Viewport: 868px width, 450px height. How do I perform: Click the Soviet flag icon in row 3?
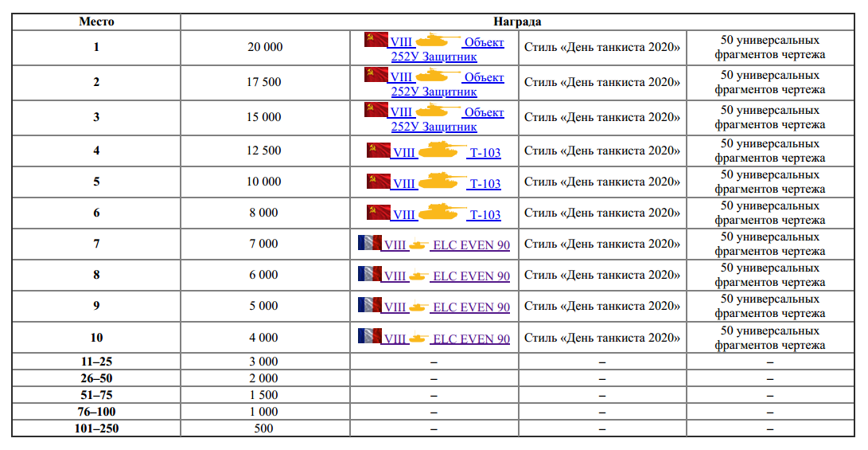pyautogui.click(x=376, y=109)
